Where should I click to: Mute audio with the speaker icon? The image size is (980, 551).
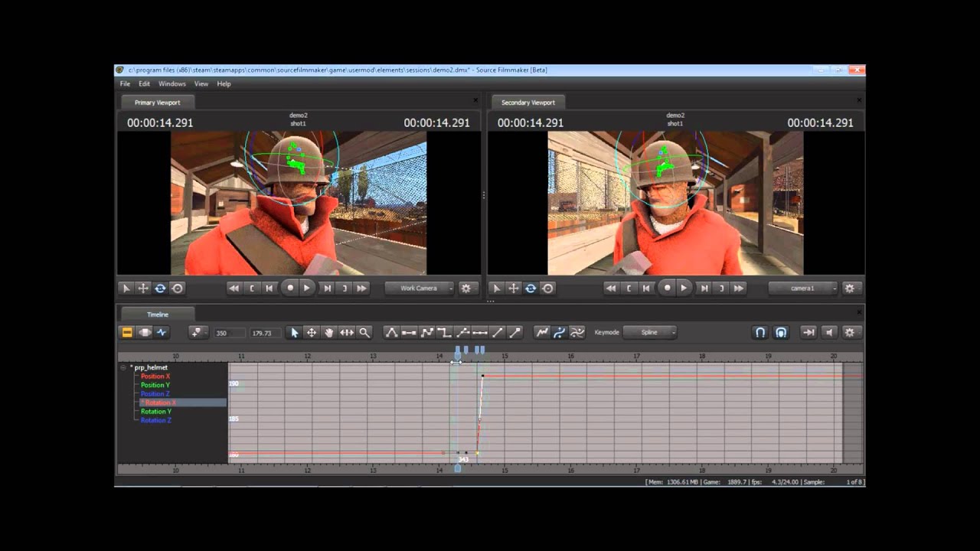pyautogui.click(x=829, y=332)
